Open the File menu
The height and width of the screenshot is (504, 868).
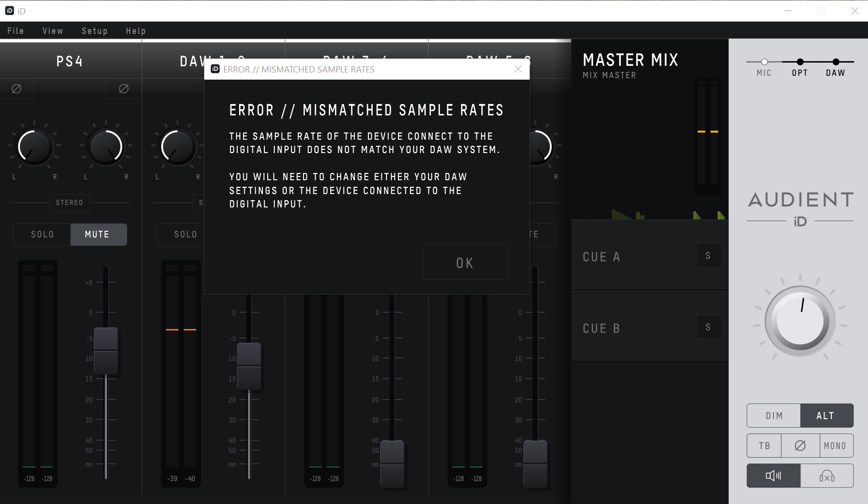tap(15, 31)
